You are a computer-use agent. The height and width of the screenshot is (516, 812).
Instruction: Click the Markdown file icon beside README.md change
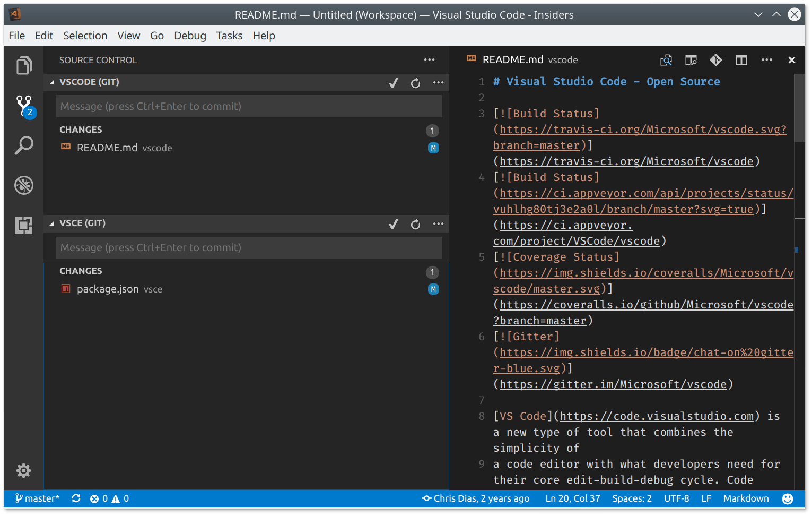point(66,147)
